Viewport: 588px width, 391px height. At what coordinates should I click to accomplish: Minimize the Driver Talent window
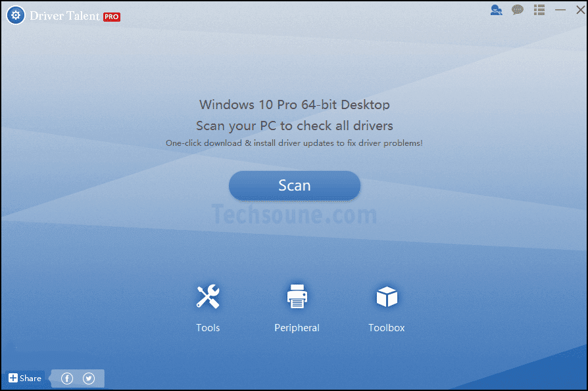(x=560, y=10)
